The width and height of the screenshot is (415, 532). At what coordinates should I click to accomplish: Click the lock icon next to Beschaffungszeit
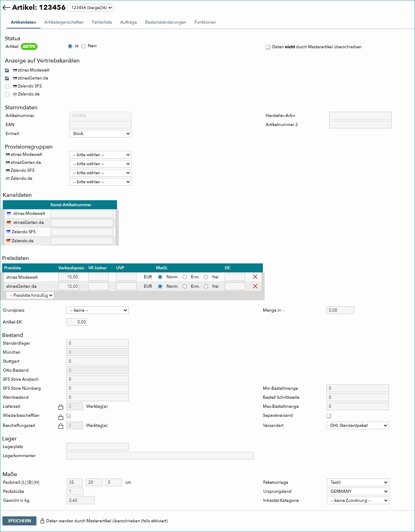[61, 426]
